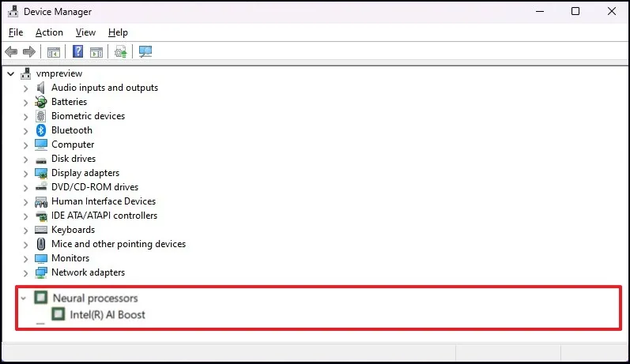630x364 pixels.
Task: Click the Computer category monitor icon
Action: coord(41,144)
